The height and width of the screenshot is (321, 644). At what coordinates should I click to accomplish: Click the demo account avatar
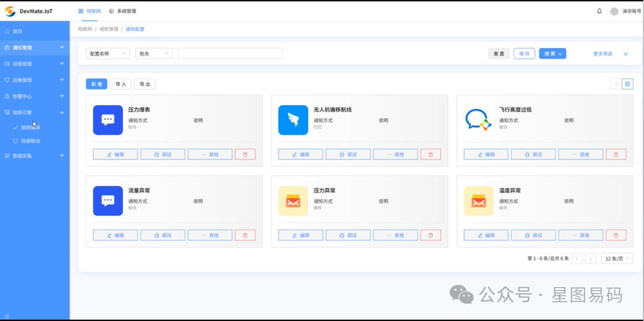[614, 11]
